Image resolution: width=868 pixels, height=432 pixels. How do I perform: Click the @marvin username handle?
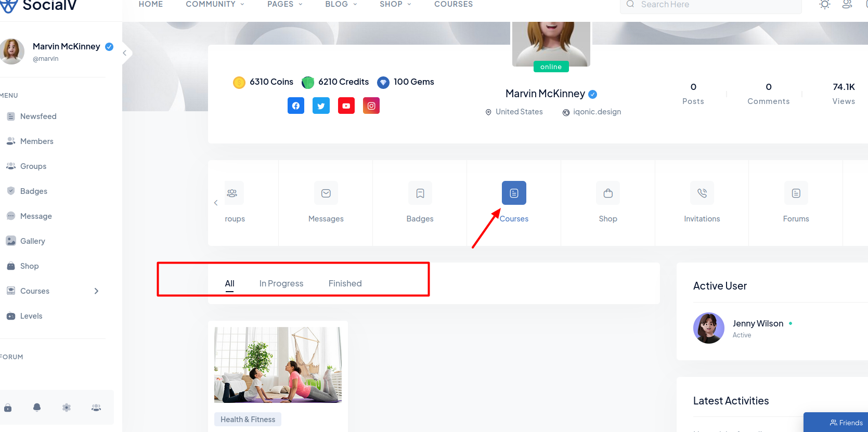point(46,59)
